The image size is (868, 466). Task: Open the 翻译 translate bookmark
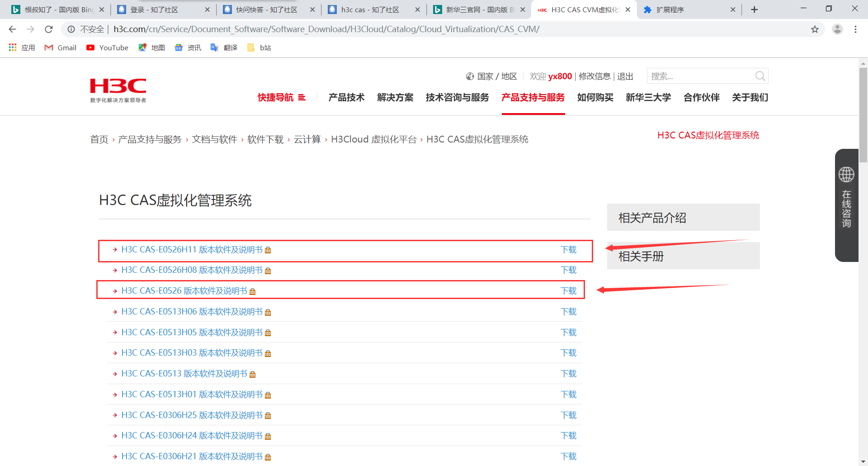224,48
